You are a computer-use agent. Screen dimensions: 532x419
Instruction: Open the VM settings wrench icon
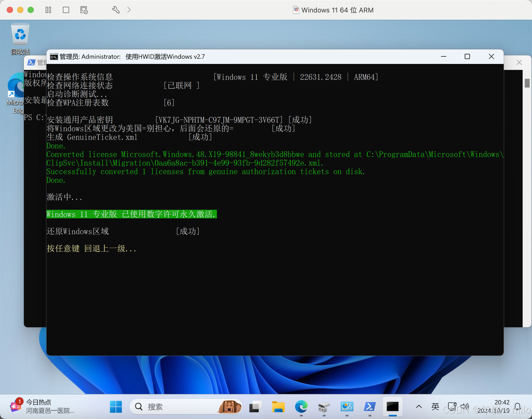[116, 10]
